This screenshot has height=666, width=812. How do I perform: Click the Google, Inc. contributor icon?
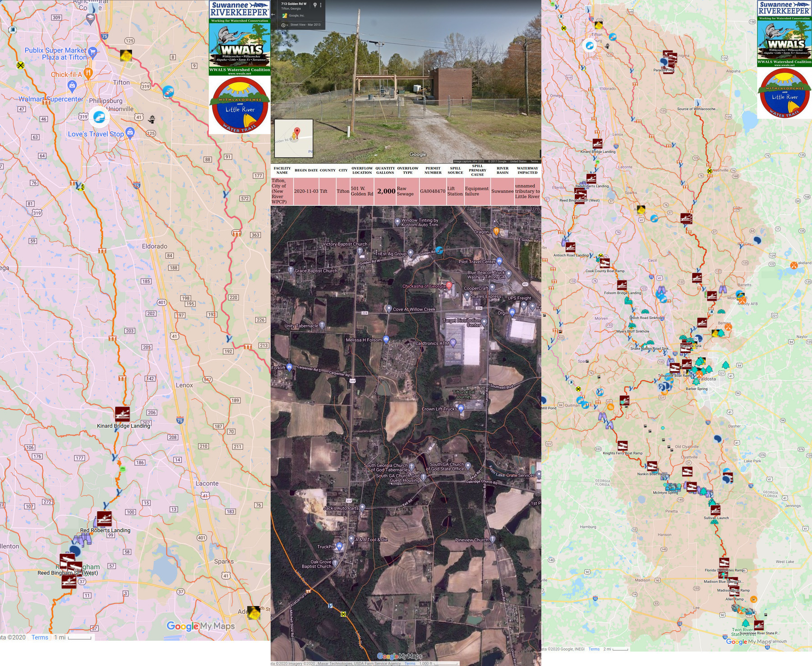285,15
